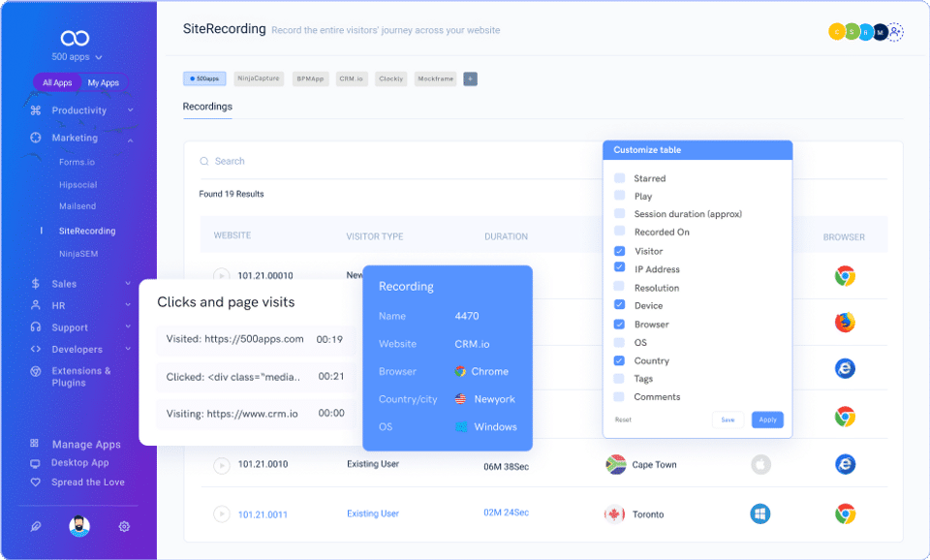This screenshot has height=560, width=930.
Task: Click the 500apps infinity logo
Action: (75, 38)
